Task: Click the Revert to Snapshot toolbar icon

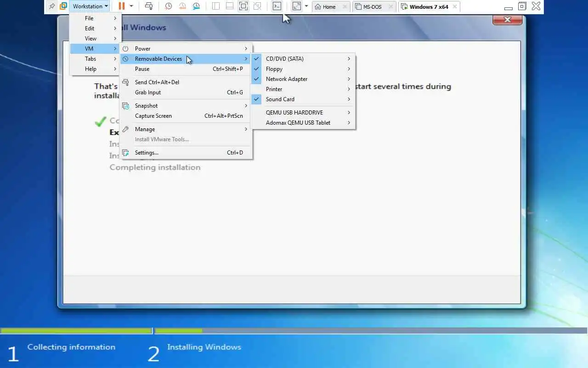Action: pyautogui.click(x=182, y=6)
